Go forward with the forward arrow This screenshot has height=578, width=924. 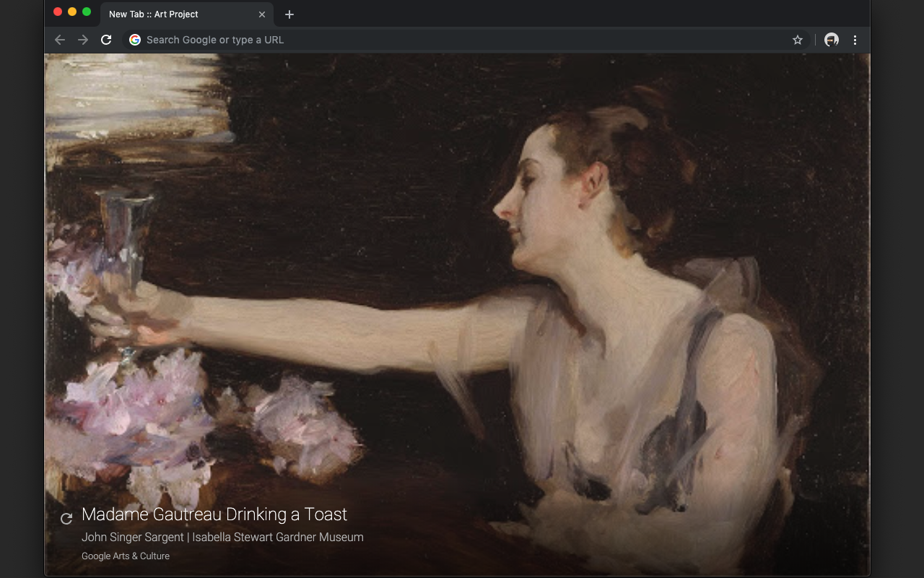point(83,40)
